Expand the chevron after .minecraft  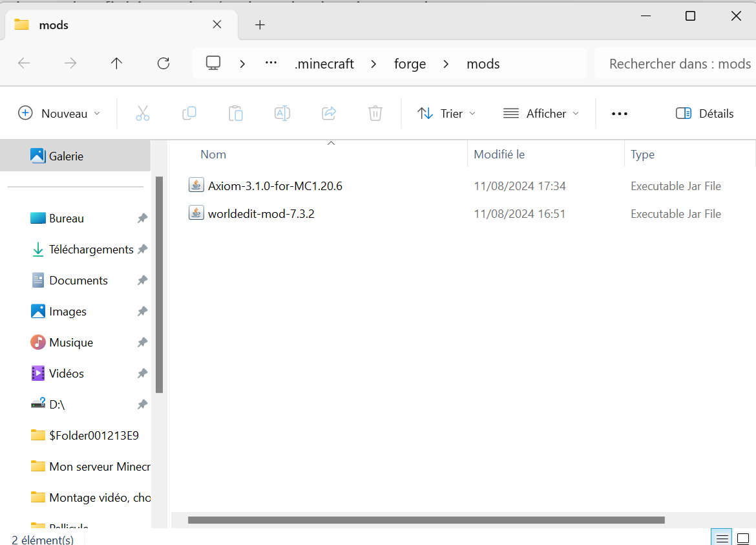pos(373,63)
